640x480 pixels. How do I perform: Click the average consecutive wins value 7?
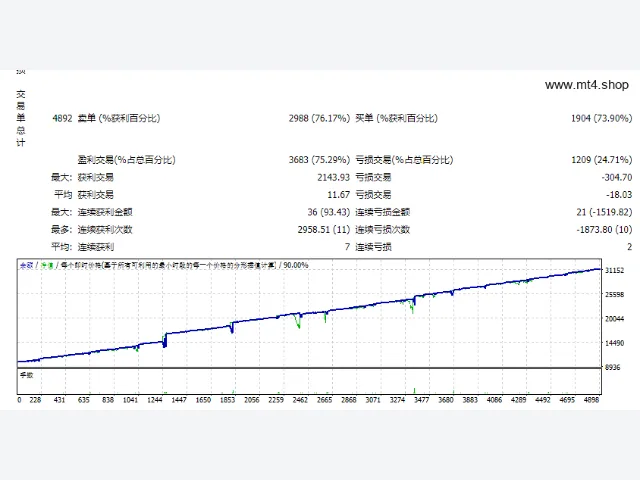tap(347, 247)
